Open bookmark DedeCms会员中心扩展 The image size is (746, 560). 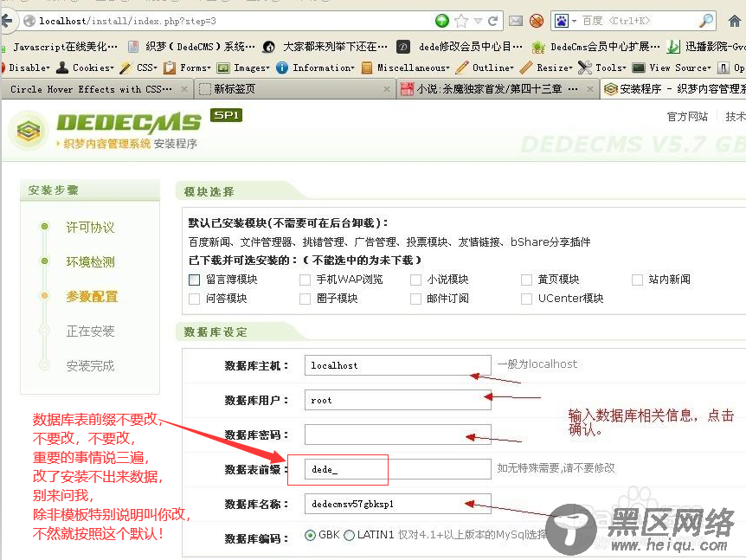pos(596,47)
